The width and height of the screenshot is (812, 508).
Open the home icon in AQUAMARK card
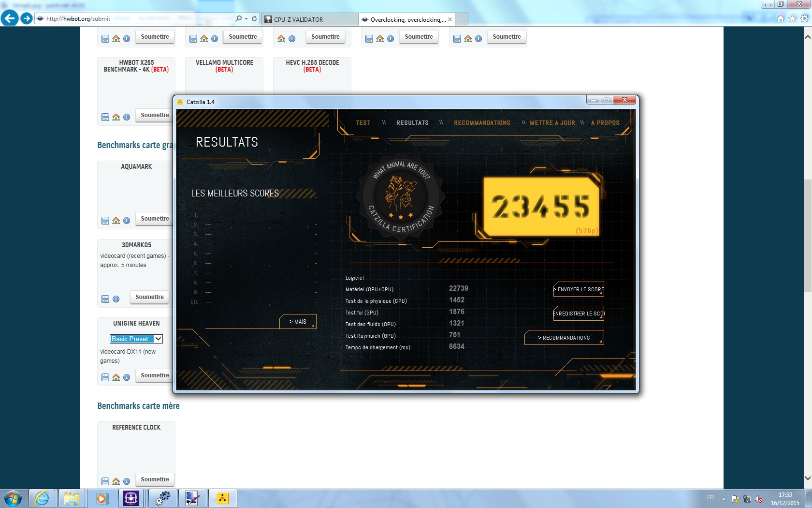(x=116, y=221)
